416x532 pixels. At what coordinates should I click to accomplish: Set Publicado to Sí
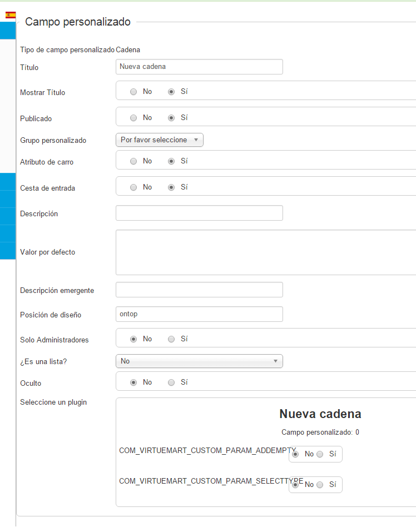tap(171, 118)
